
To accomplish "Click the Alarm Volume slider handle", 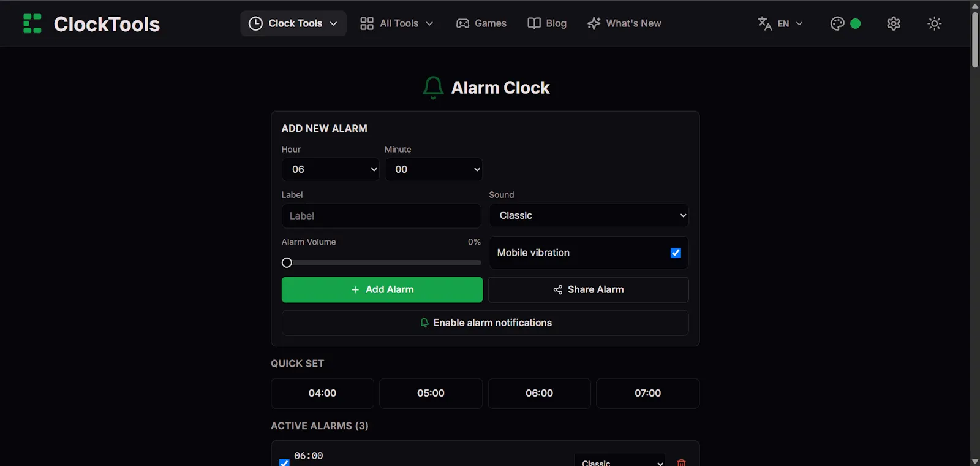I will click(x=287, y=262).
